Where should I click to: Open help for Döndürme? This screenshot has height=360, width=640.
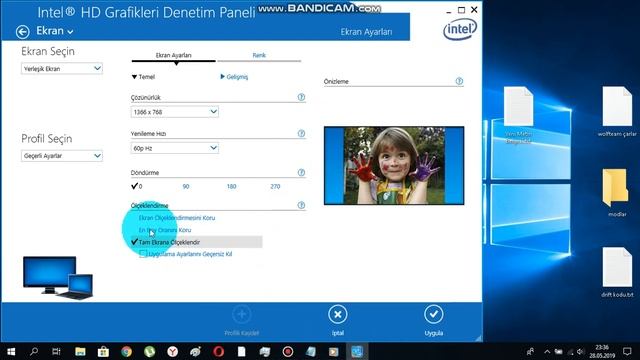pos(301,172)
